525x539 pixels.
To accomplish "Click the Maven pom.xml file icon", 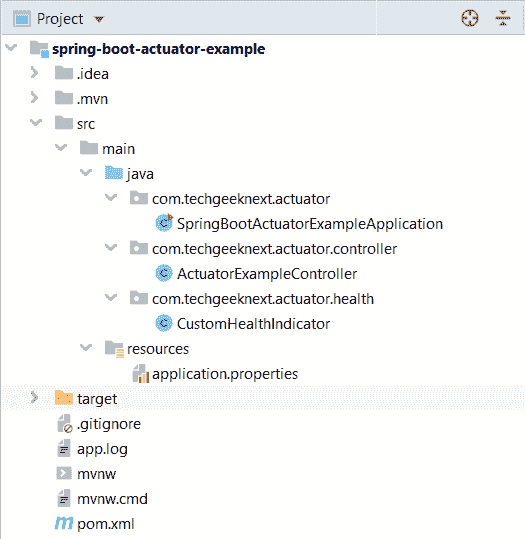I will [x=64, y=524].
